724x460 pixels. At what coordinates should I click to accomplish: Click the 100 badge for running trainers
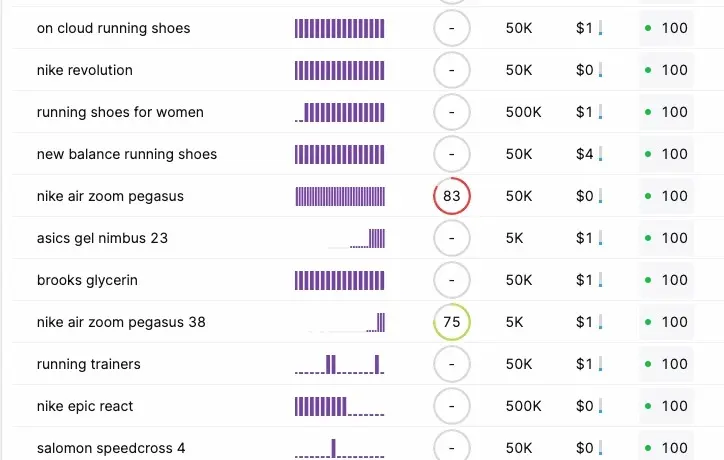(x=666, y=364)
